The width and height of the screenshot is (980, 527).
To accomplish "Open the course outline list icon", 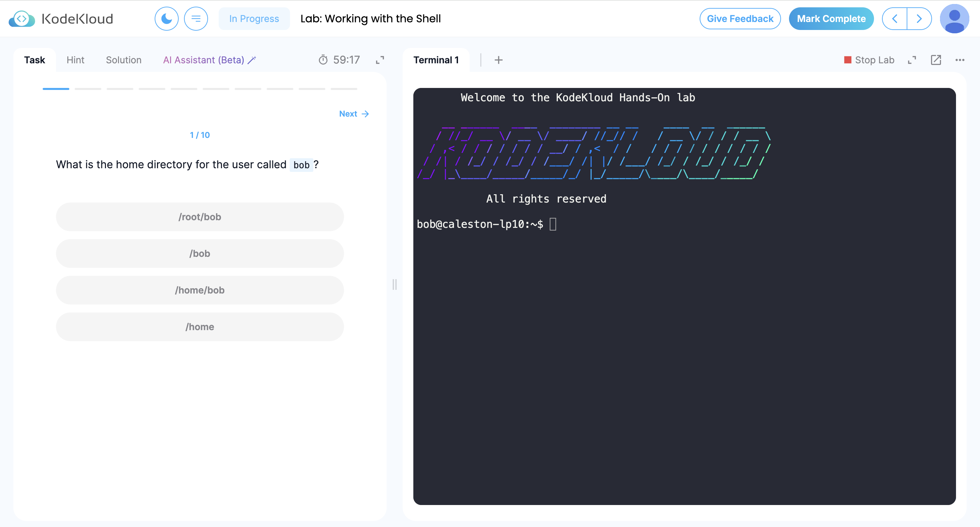I will coord(196,19).
